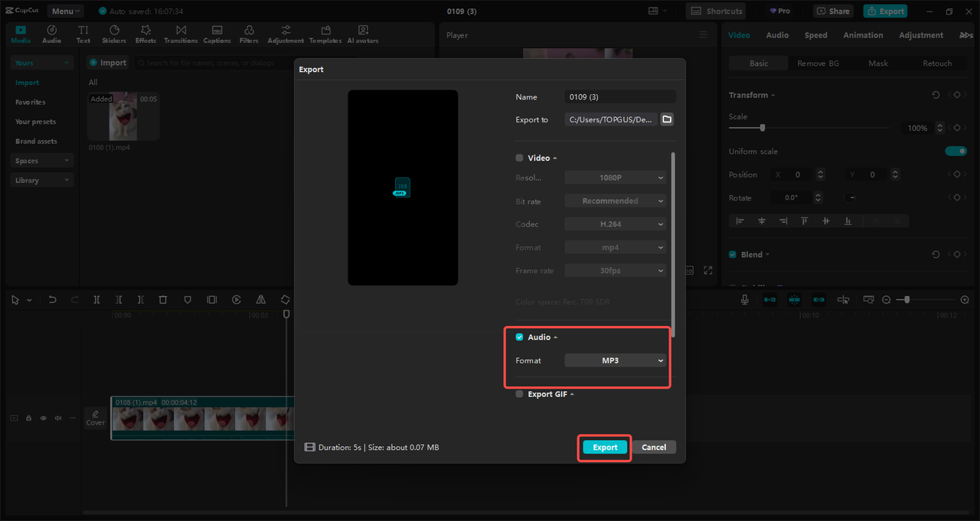Image resolution: width=980 pixels, height=521 pixels.
Task: Click the timeline zoom in plus icon
Action: pos(965,300)
